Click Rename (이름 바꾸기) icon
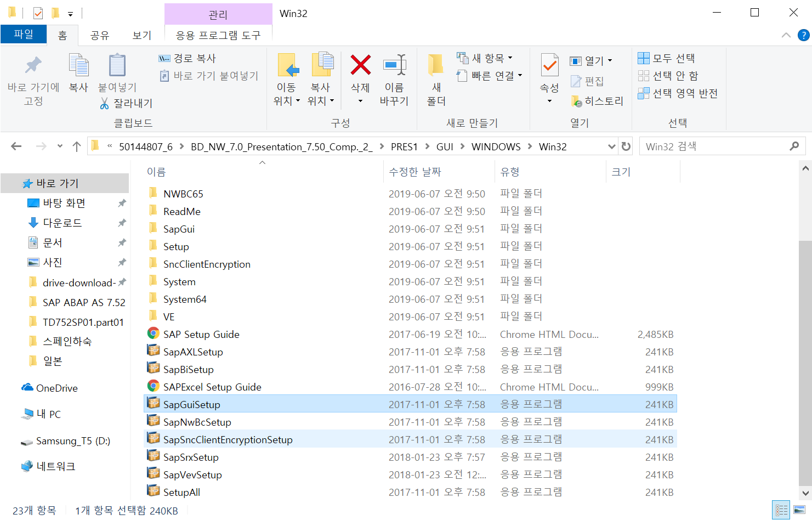812x520 pixels. 394,65
